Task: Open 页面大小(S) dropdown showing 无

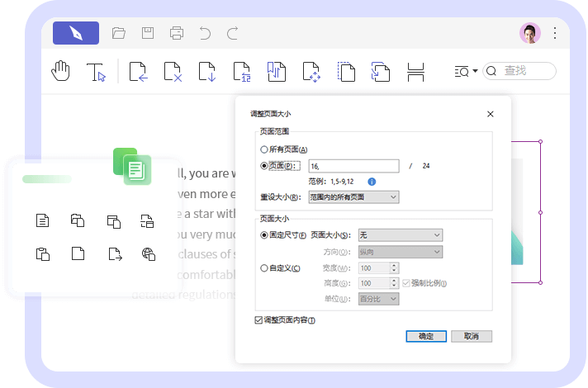Action: point(401,235)
